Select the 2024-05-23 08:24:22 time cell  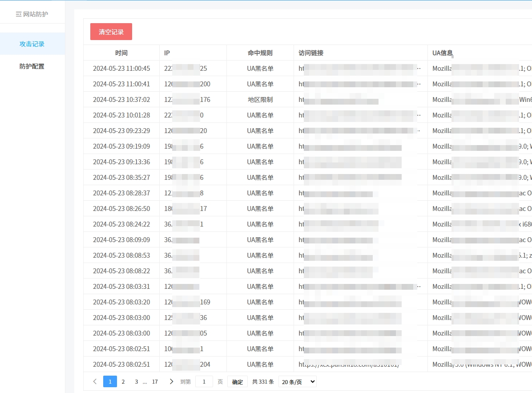click(x=121, y=224)
